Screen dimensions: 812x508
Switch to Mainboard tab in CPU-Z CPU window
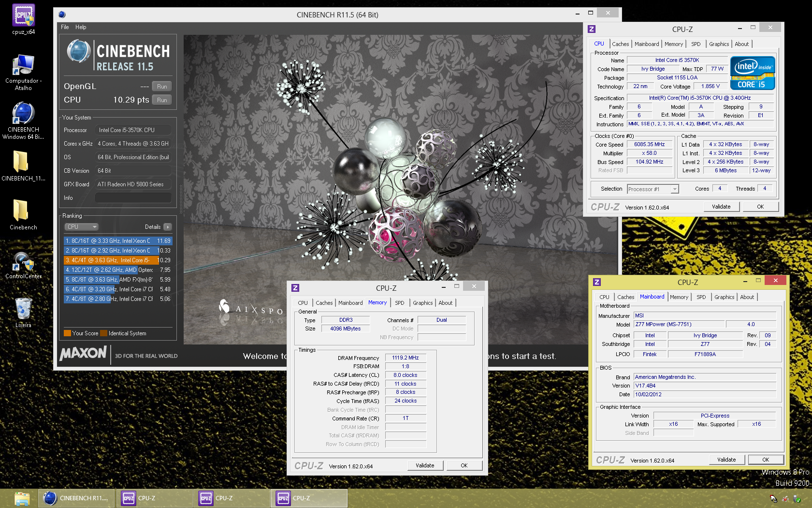tap(647, 44)
